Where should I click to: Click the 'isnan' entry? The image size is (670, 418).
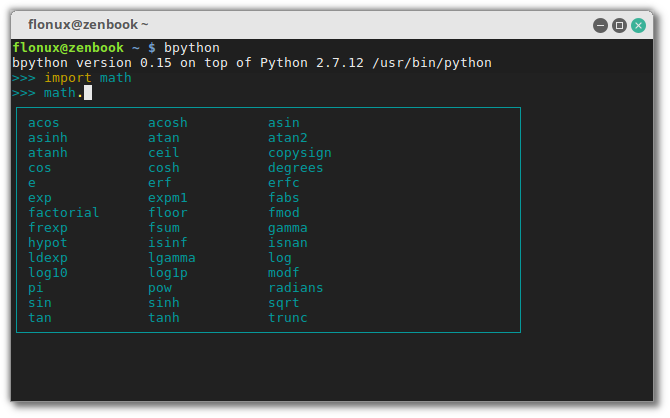288,242
